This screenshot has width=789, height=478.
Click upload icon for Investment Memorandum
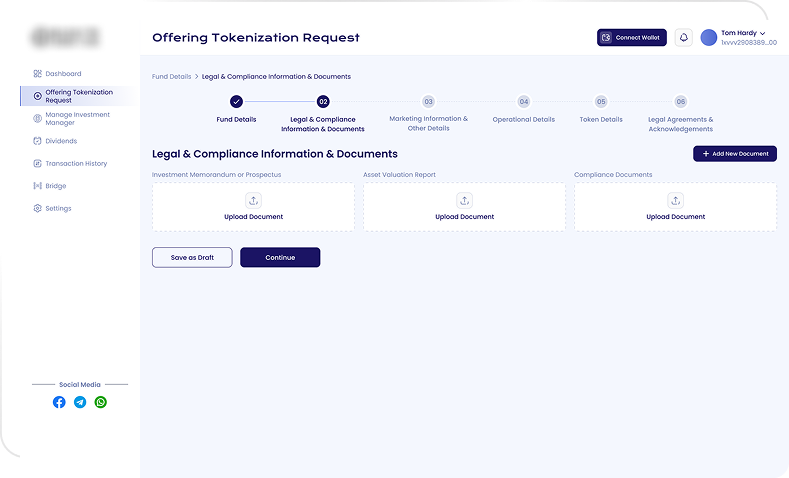[x=253, y=201]
